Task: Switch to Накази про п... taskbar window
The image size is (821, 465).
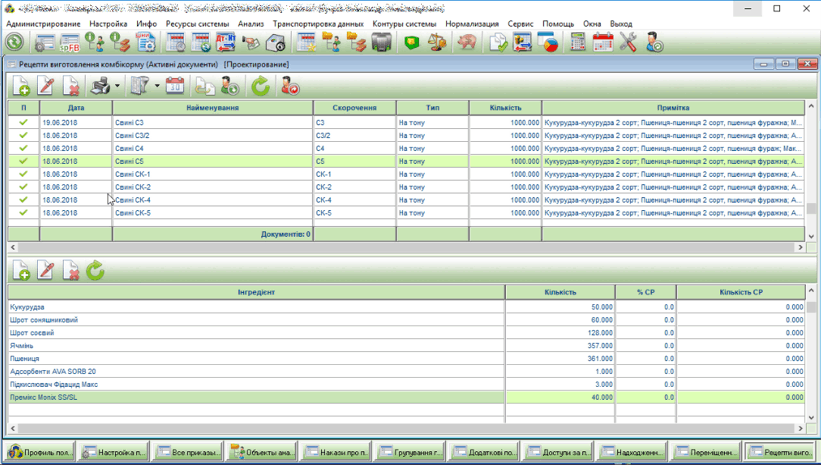Action: coord(335,453)
